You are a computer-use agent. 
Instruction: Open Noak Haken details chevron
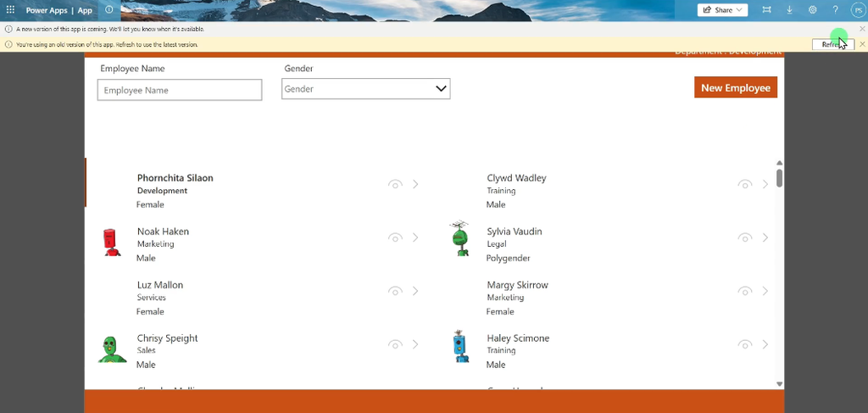pos(415,237)
